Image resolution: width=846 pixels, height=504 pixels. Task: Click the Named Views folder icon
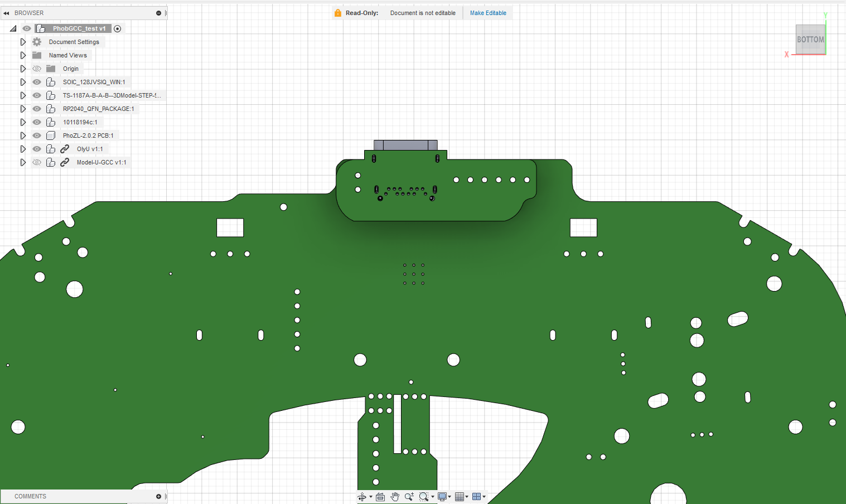[37, 55]
